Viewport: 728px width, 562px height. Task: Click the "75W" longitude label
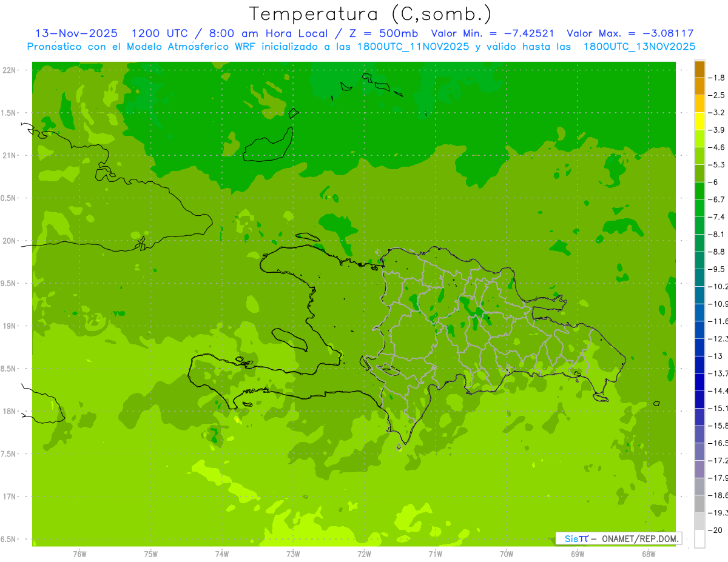(151, 554)
